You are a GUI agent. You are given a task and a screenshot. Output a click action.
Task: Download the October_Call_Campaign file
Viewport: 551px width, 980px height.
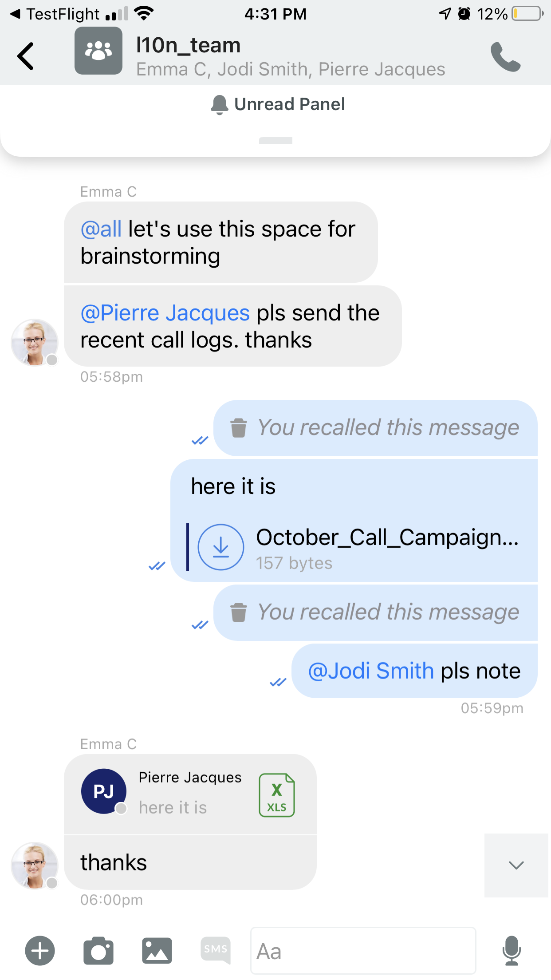(220, 547)
